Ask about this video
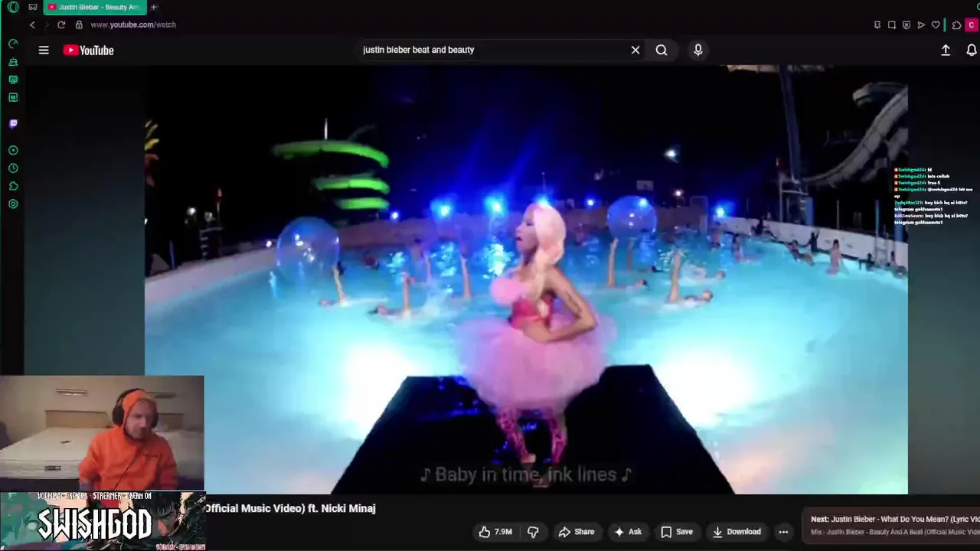The width and height of the screenshot is (980, 551). [627, 532]
